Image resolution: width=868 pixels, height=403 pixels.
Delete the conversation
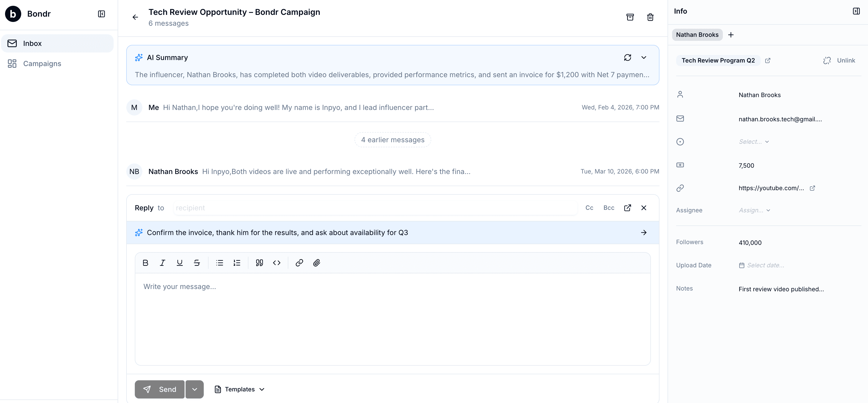[650, 17]
